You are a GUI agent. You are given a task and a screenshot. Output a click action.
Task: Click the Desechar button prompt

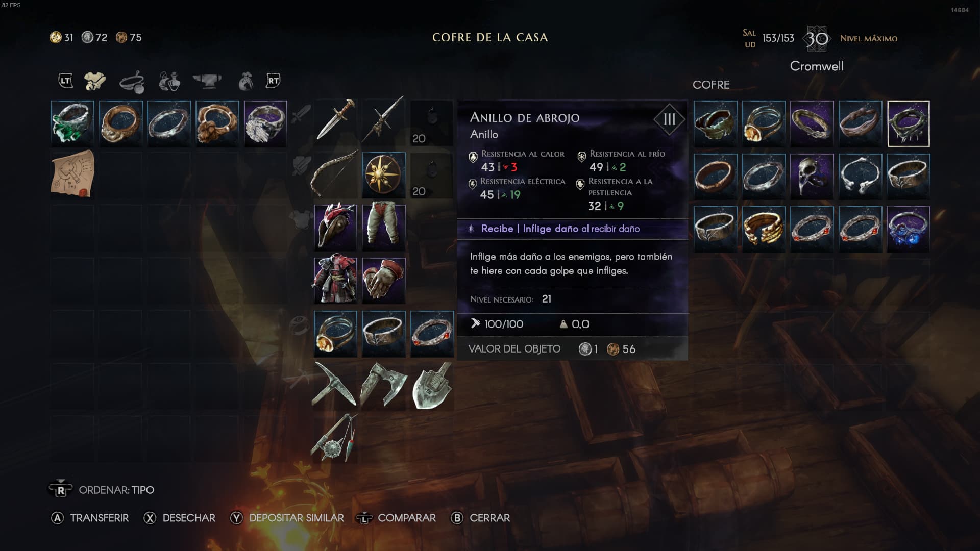[x=180, y=518]
